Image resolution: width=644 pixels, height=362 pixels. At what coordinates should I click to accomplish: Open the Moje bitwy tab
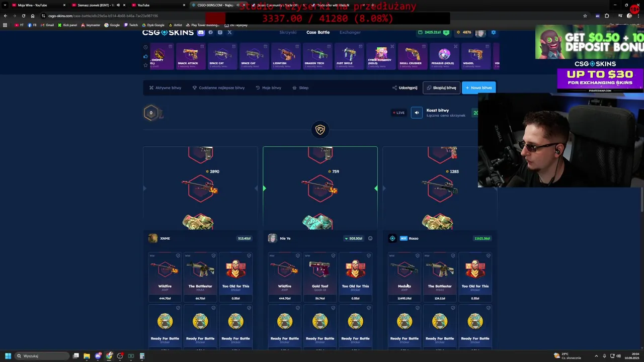[x=268, y=88]
